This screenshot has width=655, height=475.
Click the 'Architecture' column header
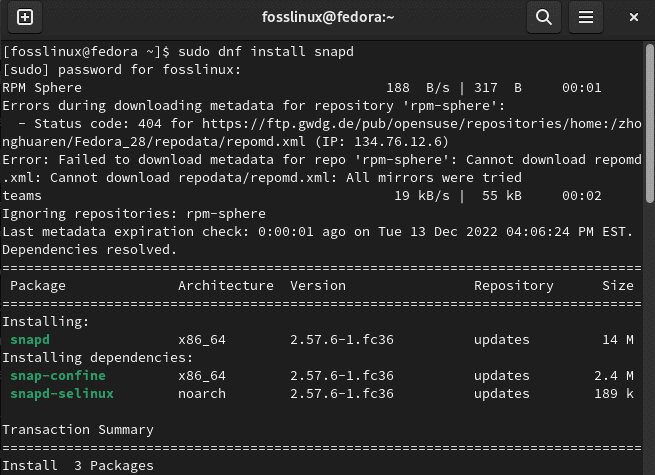tap(226, 286)
